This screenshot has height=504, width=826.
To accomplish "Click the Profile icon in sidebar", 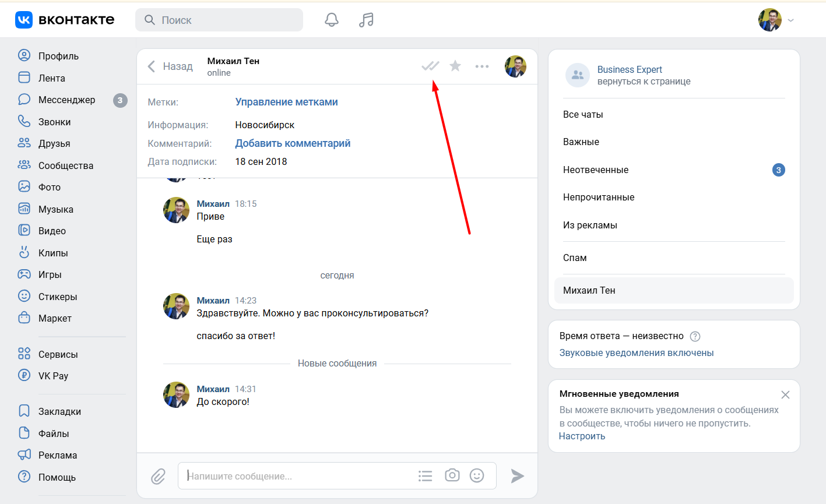I will (24, 56).
